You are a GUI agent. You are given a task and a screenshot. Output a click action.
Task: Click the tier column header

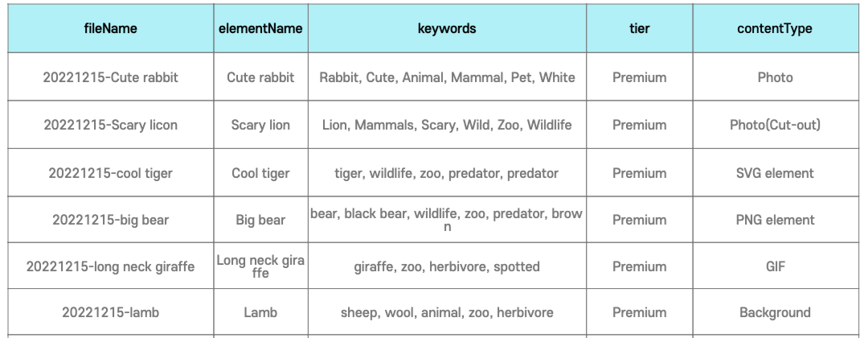639,28
